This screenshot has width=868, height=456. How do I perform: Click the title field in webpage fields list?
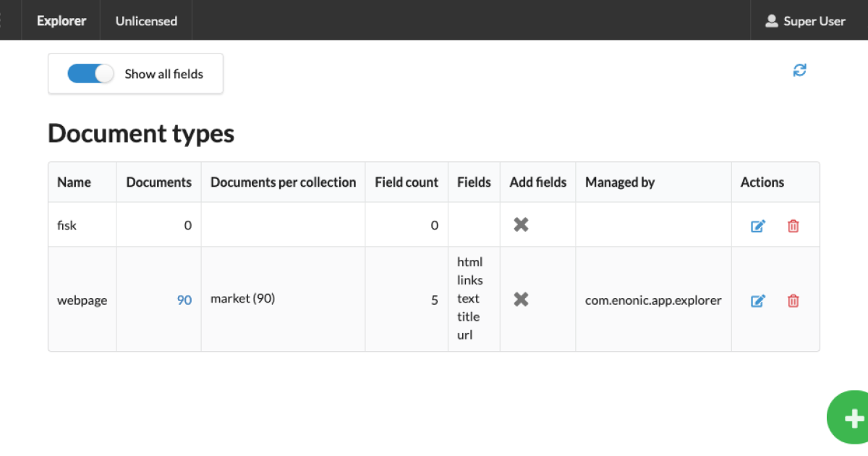[x=469, y=316]
